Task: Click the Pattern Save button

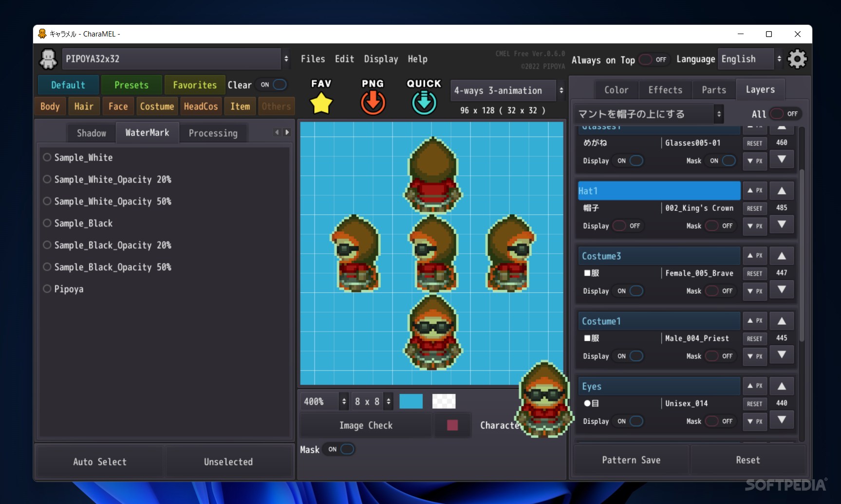Action: [631, 460]
